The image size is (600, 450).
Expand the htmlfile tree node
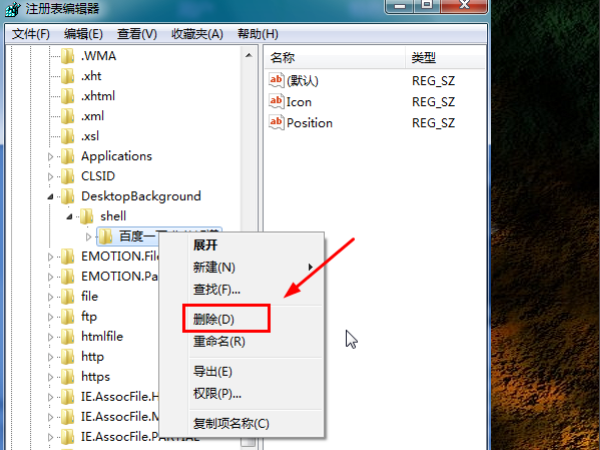(50, 337)
